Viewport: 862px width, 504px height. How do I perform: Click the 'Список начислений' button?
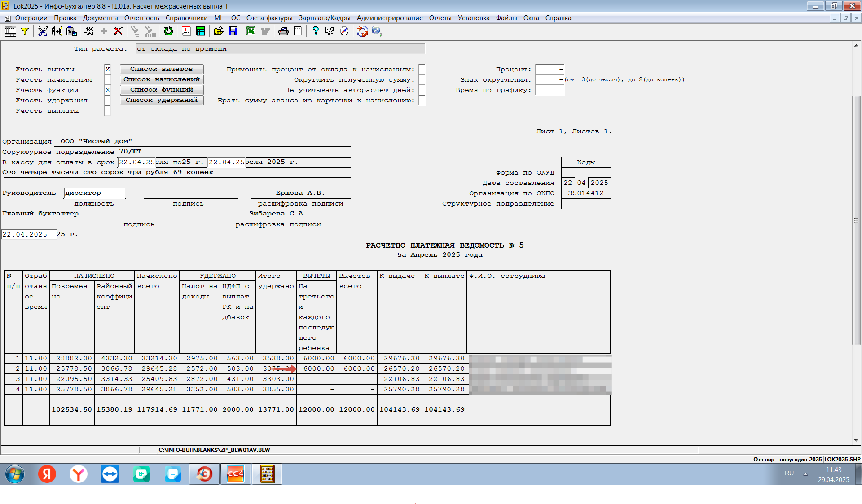[x=162, y=79]
